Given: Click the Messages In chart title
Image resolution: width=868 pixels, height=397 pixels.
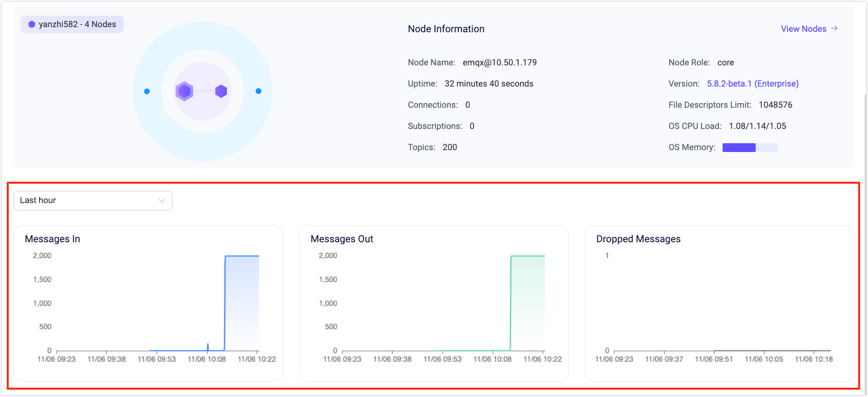Looking at the screenshot, I should [x=52, y=239].
